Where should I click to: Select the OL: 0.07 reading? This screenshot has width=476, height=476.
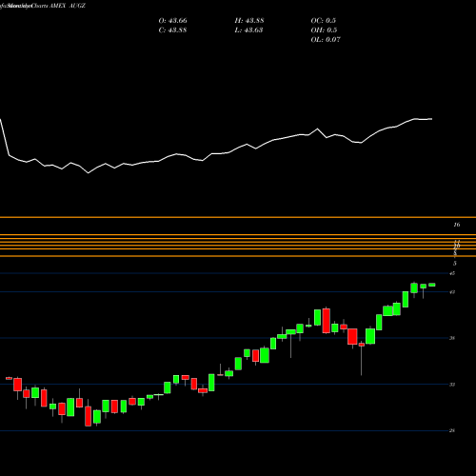click(326, 40)
